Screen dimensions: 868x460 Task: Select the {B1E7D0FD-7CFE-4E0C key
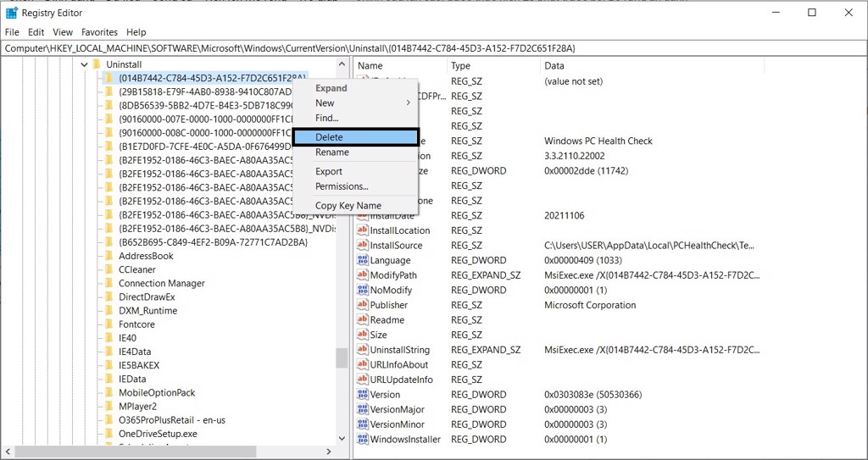click(205, 147)
